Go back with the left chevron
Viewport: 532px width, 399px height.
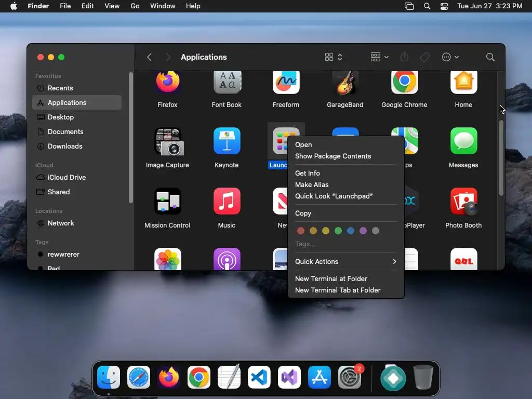pyautogui.click(x=149, y=57)
